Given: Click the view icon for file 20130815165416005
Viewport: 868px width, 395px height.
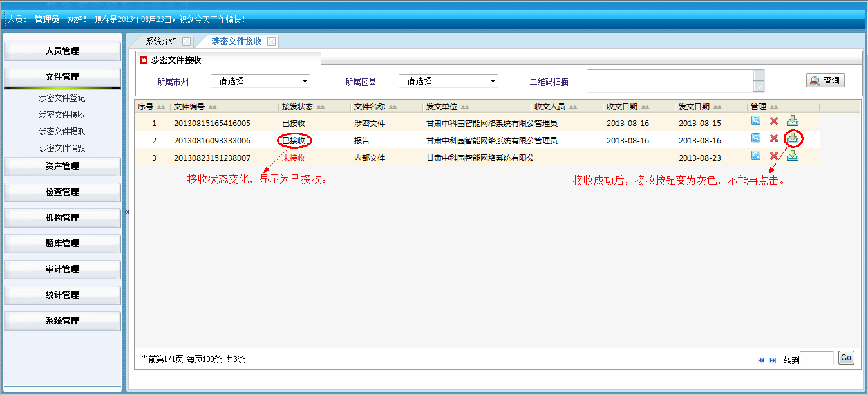Looking at the screenshot, I should coord(756,120).
